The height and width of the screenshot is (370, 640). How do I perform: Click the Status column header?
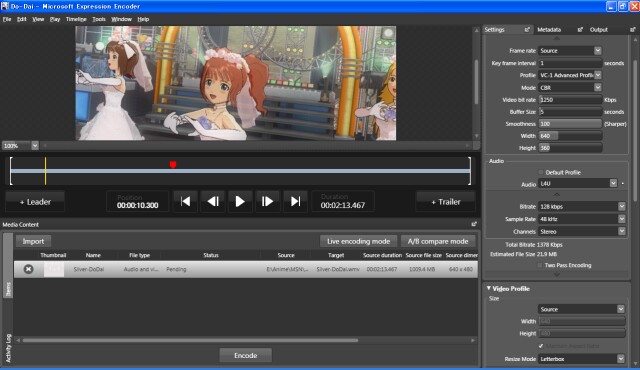coord(211,255)
